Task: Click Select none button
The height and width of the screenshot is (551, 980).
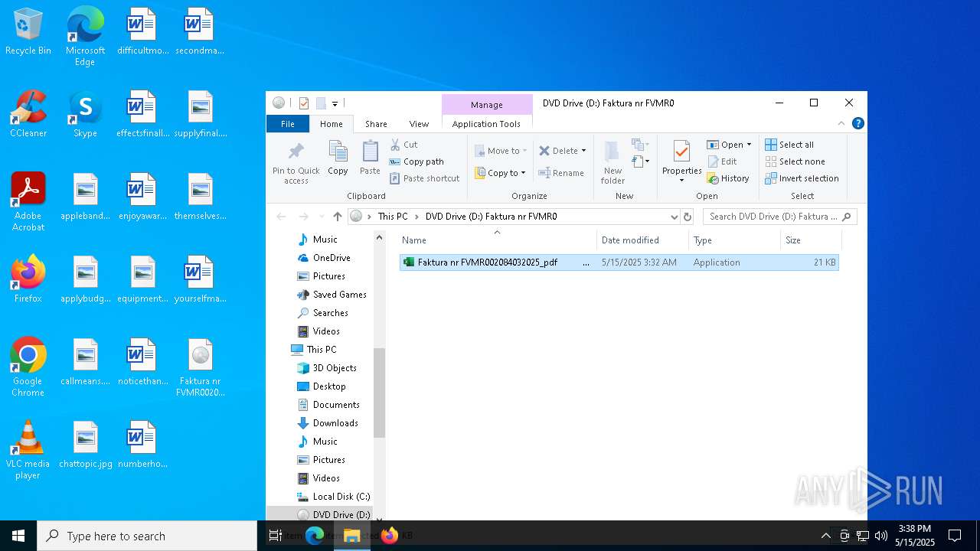Action: tap(795, 161)
